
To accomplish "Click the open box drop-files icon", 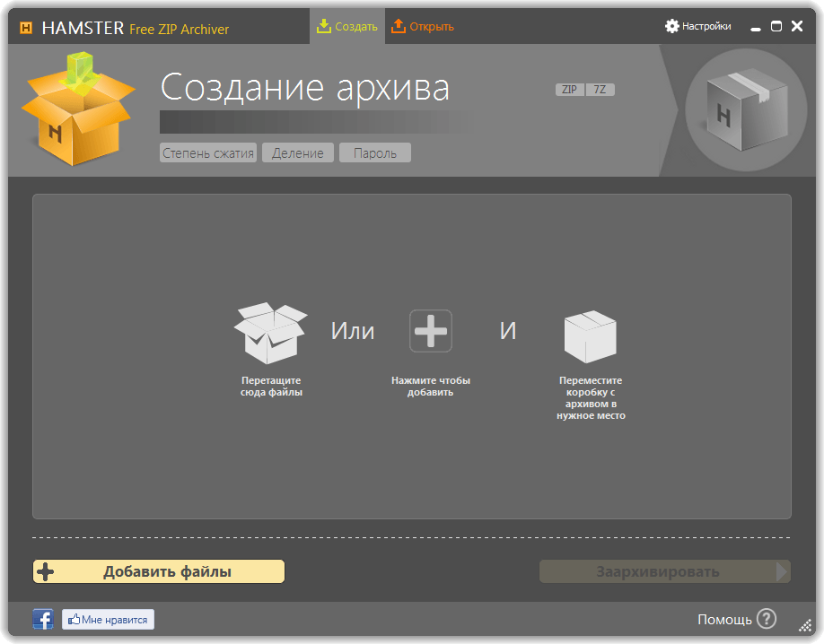I will tap(271, 333).
